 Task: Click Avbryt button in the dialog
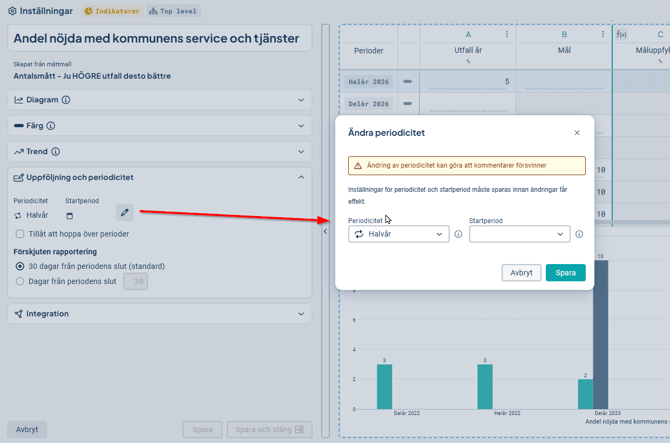(521, 273)
